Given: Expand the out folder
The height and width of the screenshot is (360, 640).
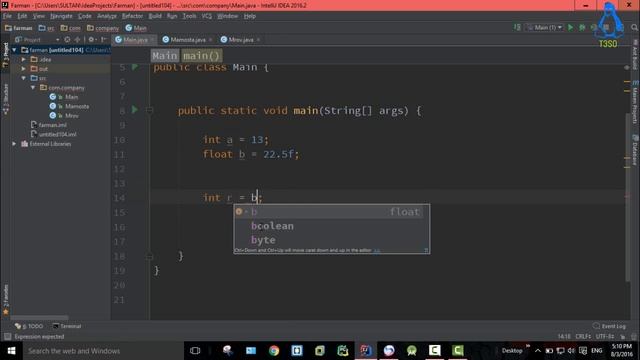Looking at the screenshot, I should pos(24,69).
